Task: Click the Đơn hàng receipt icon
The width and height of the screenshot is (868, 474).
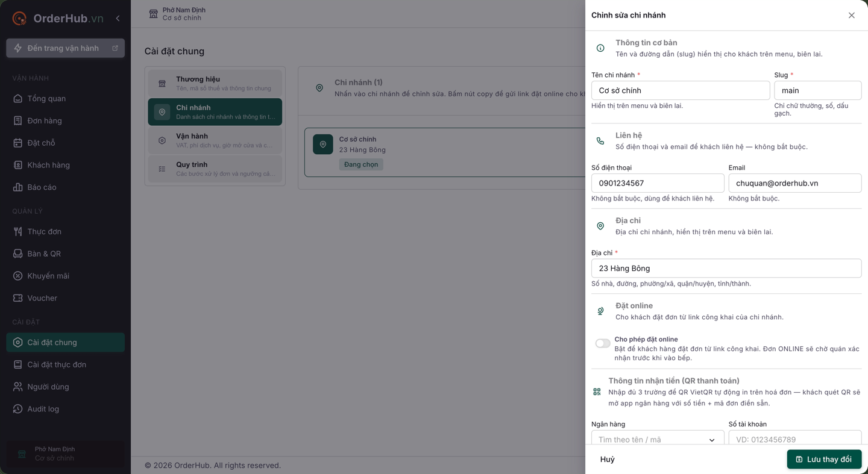Action: pos(18,121)
